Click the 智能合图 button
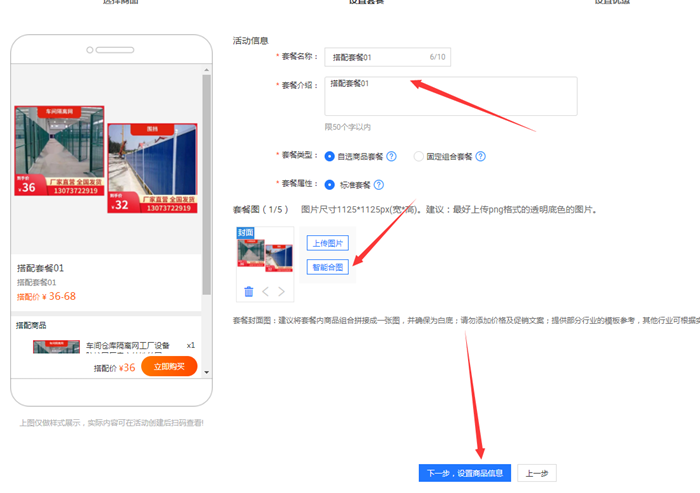Screen dimensions: 700x493 [327, 267]
